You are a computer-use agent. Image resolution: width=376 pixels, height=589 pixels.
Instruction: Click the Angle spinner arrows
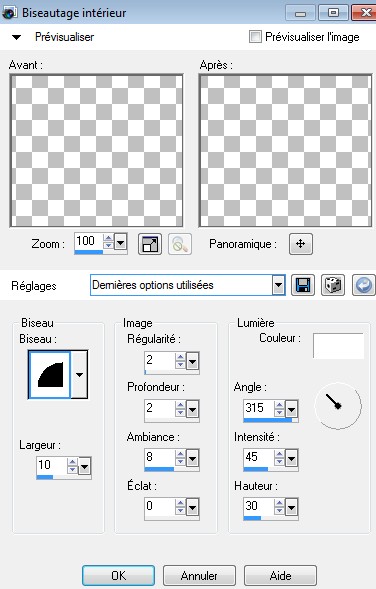point(279,409)
